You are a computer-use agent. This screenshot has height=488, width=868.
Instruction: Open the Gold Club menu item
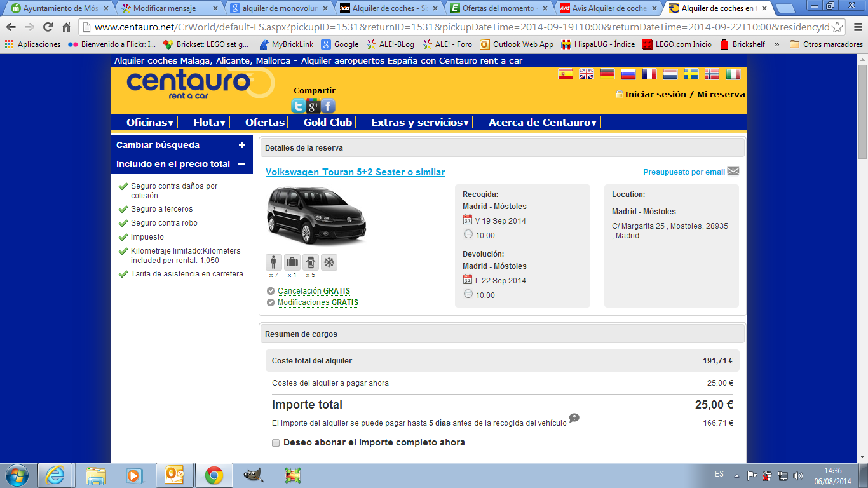(328, 123)
